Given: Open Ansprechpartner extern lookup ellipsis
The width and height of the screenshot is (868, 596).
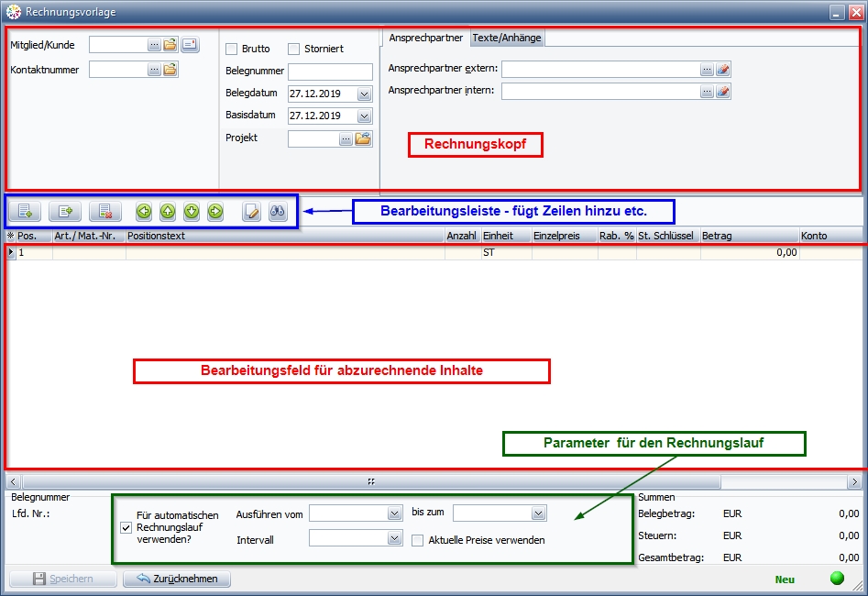Looking at the screenshot, I should coord(707,70).
